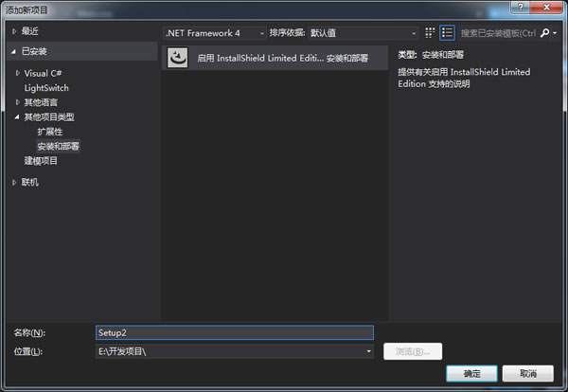Expand the 联机 node
Image resolution: width=568 pixels, height=392 pixels.
(x=14, y=182)
